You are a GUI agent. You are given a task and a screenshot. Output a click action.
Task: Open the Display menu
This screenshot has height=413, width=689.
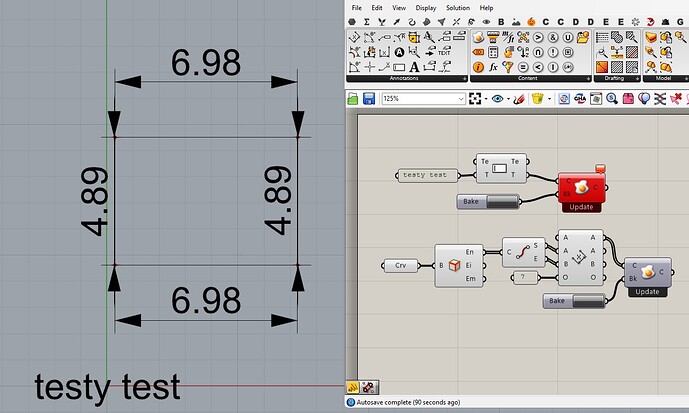(425, 8)
